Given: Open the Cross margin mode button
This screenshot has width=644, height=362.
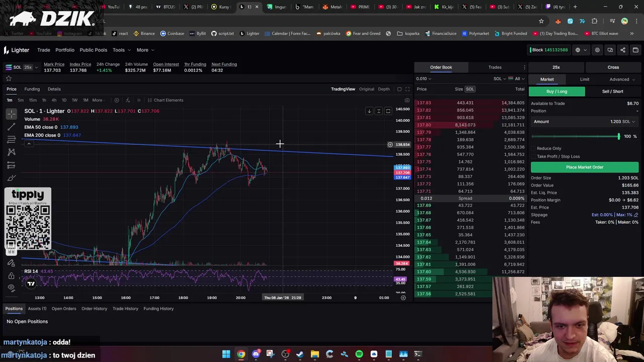Looking at the screenshot, I should coord(613,67).
